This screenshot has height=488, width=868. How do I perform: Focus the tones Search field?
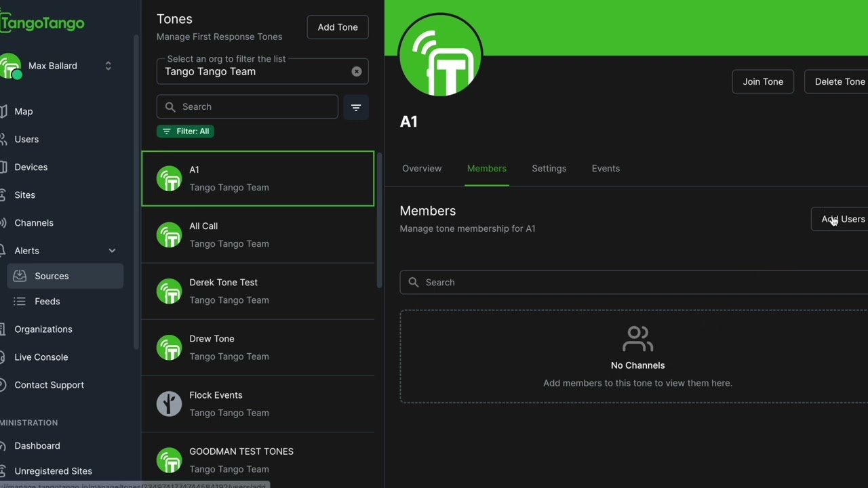[x=248, y=106]
